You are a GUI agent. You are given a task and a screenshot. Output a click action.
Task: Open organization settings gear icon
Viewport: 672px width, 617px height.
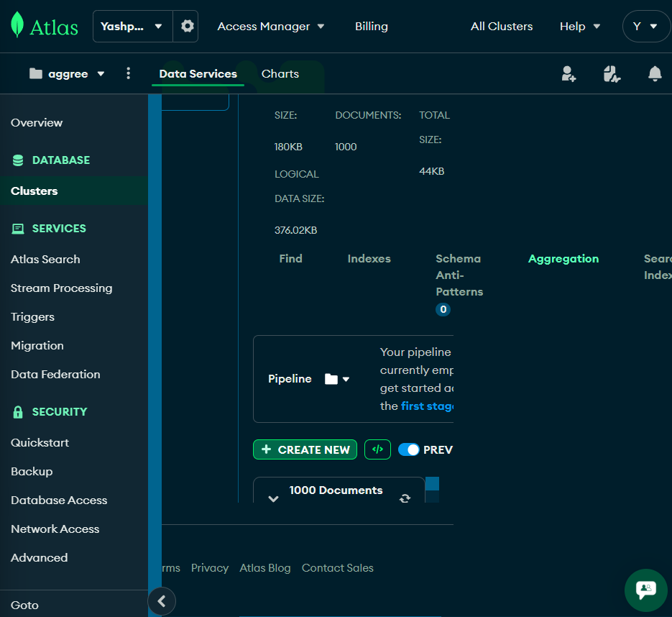point(187,26)
